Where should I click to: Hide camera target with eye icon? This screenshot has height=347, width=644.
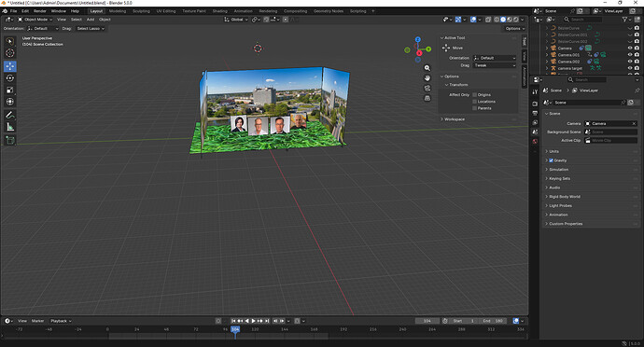[x=630, y=68]
